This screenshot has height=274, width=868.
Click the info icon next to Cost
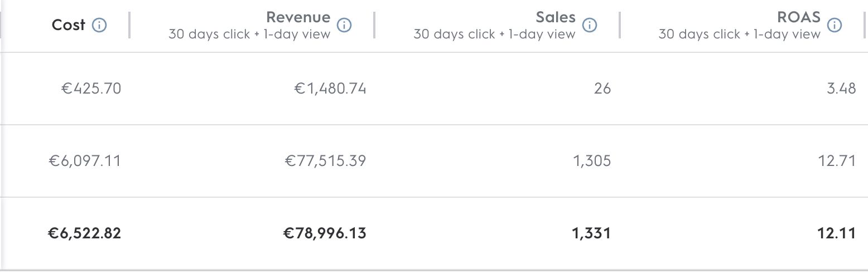tap(100, 25)
